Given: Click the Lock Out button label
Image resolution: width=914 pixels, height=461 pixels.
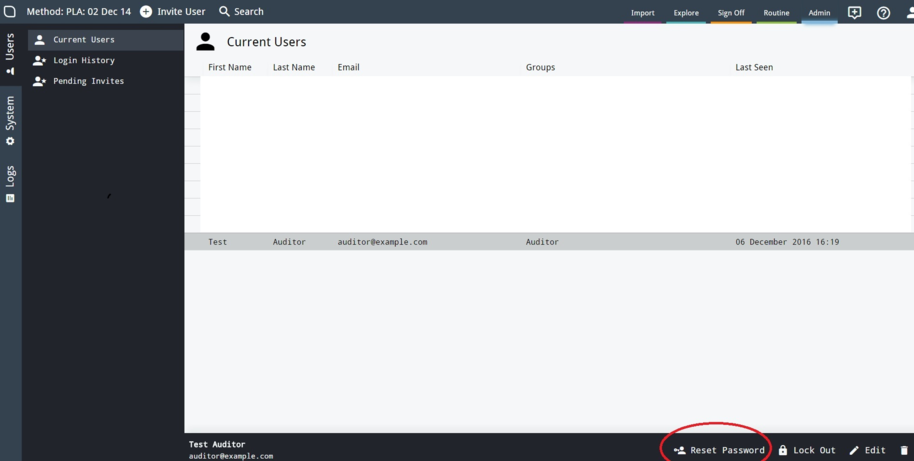Looking at the screenshot, I should [x=814, y=451].
